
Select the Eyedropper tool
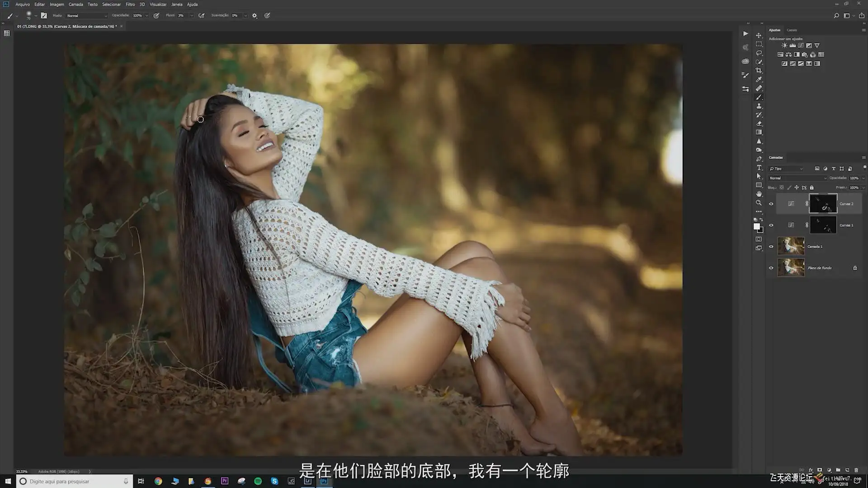pyautogui.click(x=759, y=80)
